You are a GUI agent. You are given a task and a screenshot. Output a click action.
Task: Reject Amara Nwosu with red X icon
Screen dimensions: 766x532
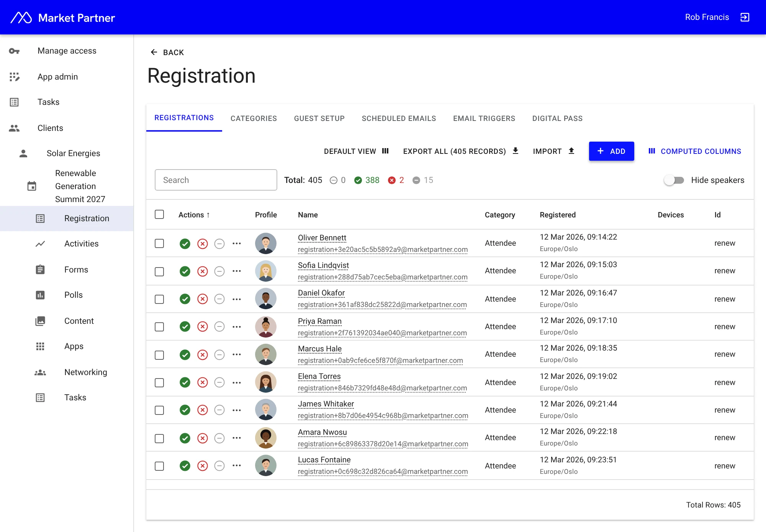[x=203, y=438]
